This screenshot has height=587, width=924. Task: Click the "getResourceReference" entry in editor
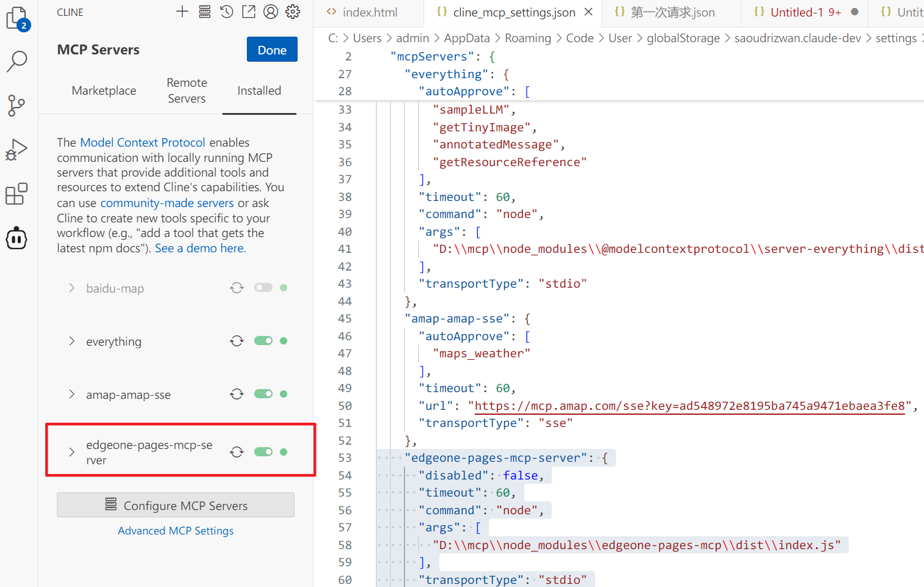(x=510, y=162)
